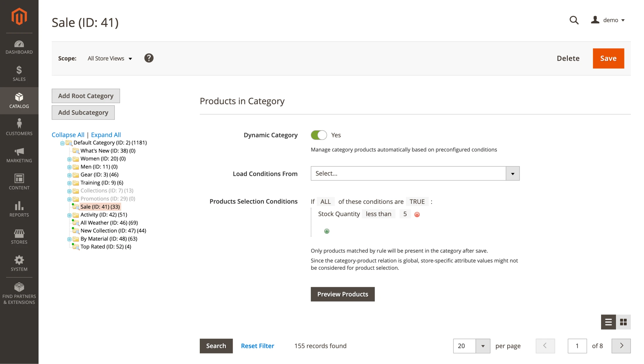644x364 pixels.
Task: Open the search magnifier icon
Action: tap(574, 20)
